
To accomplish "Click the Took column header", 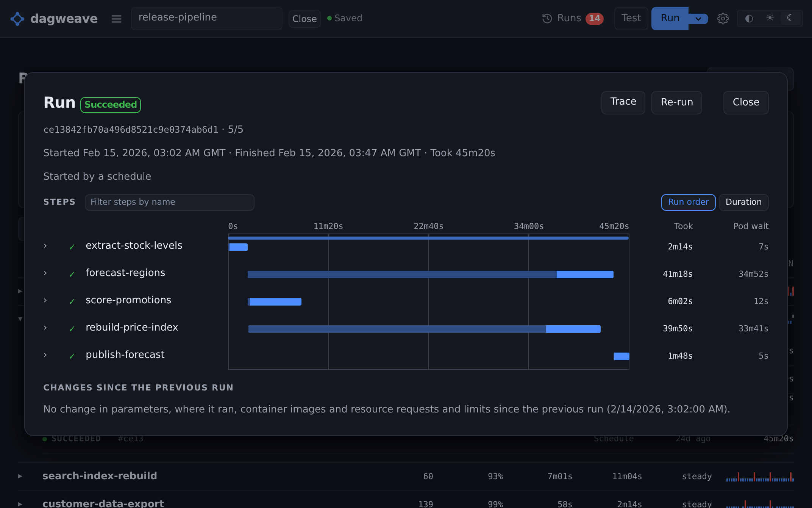I will point(683,226).
